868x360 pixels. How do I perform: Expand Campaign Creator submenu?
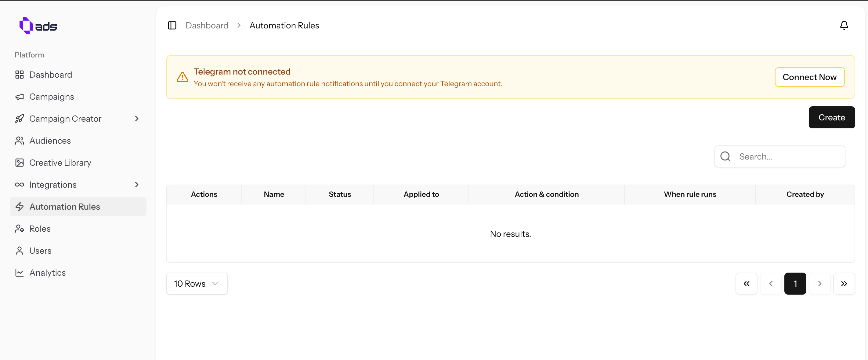tap(136, 119)
